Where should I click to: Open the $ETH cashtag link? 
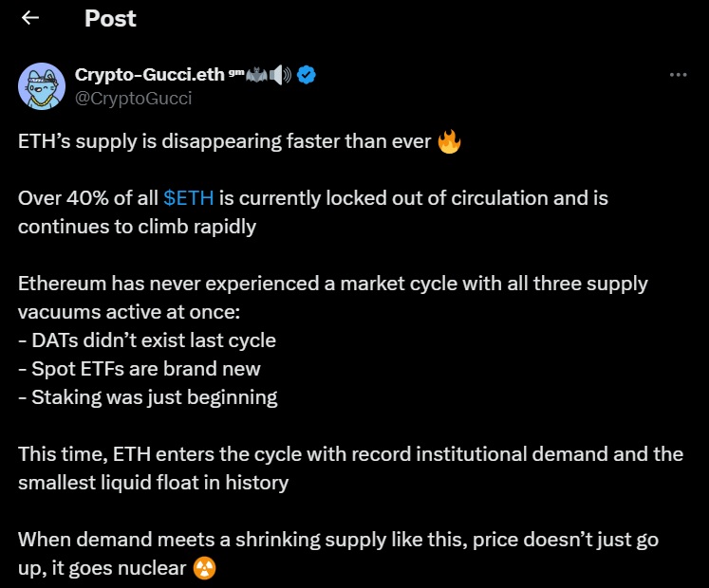click(x=188, y=198)
